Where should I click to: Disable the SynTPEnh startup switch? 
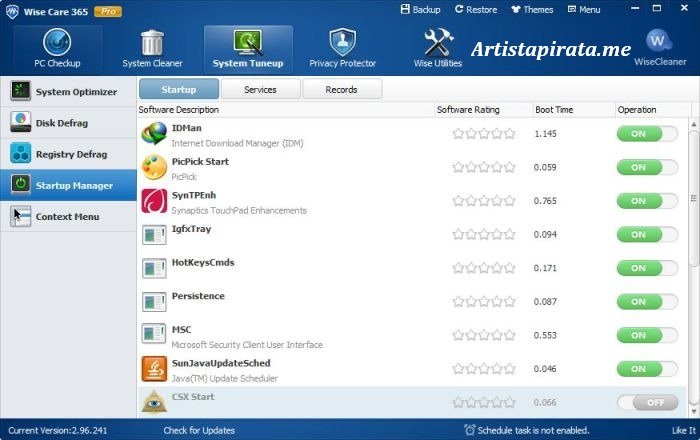pos(647,201)
